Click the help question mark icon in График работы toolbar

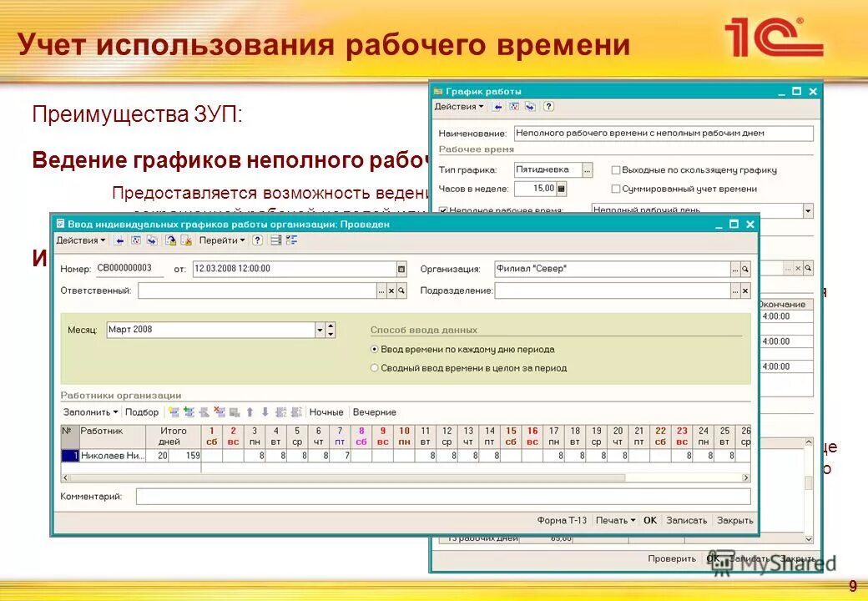(547, 108)
